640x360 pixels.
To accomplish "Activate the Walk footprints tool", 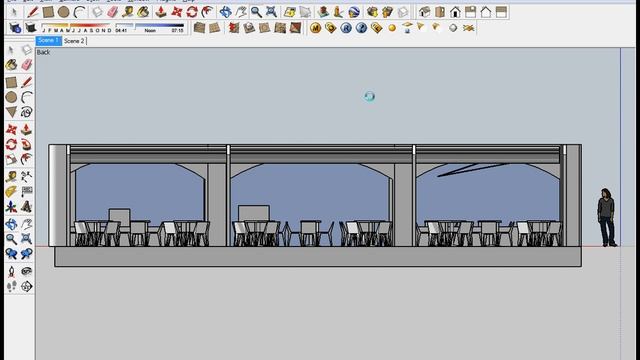I will (x=11, y=287).
